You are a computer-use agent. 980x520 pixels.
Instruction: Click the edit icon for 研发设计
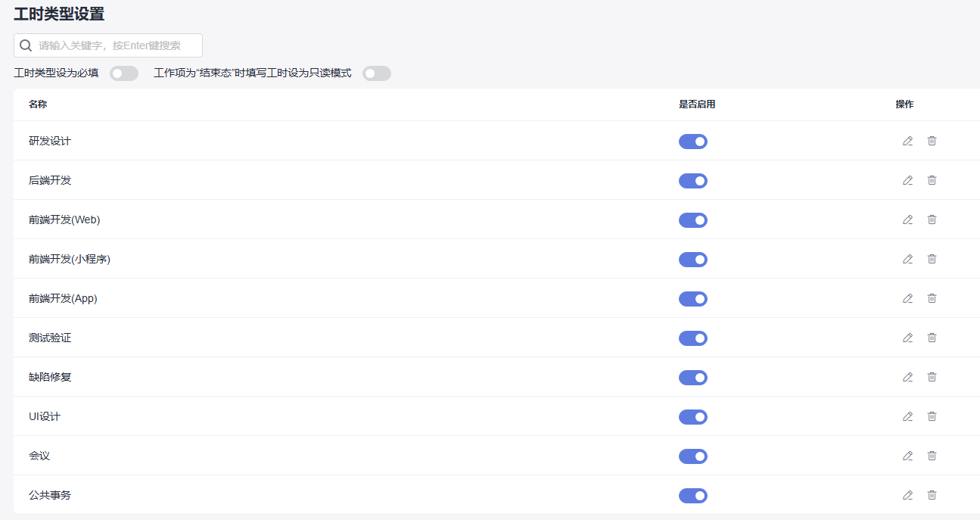click(907, 141)
